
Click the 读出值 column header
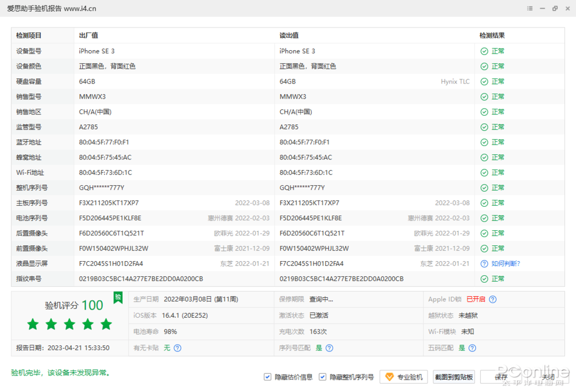[289, 36]
